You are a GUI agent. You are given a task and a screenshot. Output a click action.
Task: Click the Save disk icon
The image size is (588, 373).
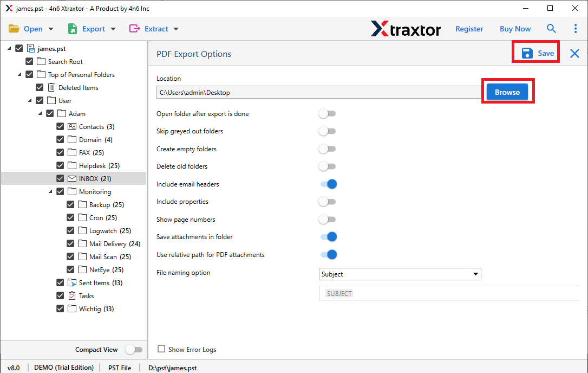(x=528, y=53)
